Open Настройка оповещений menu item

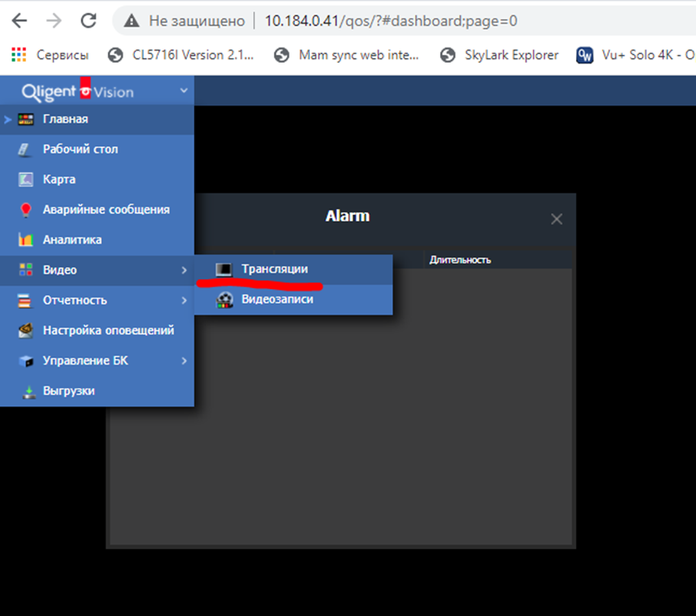97,331
